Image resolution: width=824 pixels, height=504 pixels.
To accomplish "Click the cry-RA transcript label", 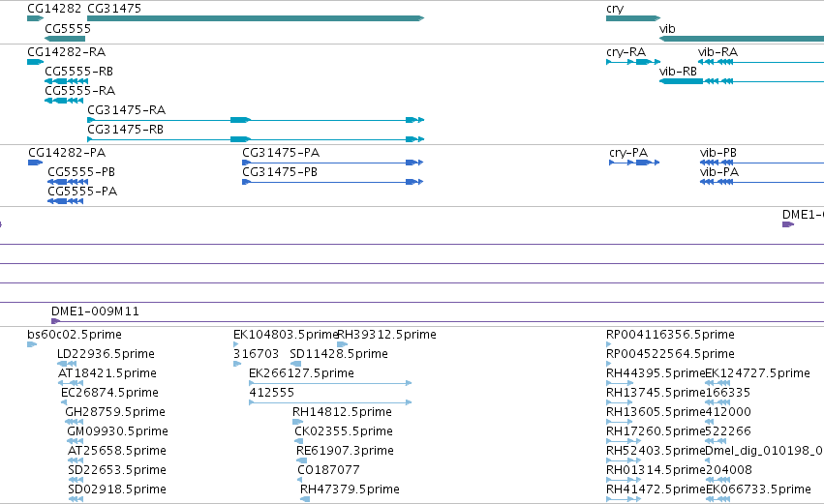I will 626,52.
